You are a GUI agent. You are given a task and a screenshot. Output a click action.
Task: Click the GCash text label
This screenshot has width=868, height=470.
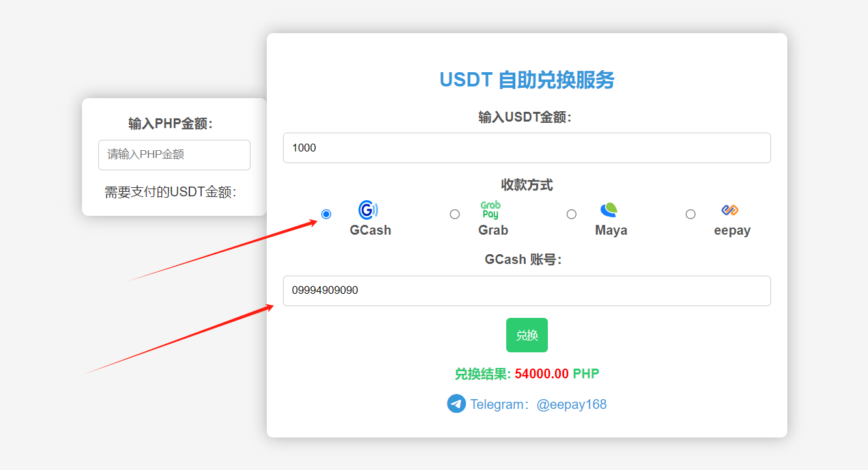click(370, 230)
